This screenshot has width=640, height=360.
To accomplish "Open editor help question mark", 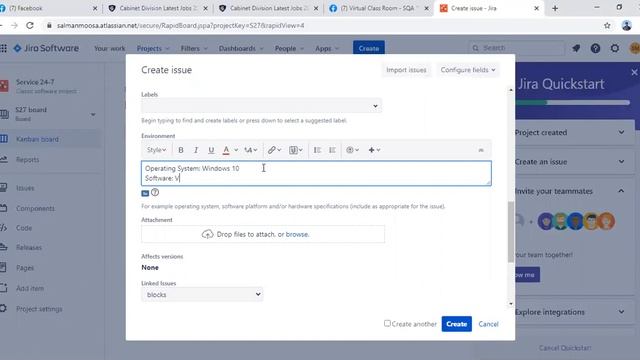I will coord(155,192).
